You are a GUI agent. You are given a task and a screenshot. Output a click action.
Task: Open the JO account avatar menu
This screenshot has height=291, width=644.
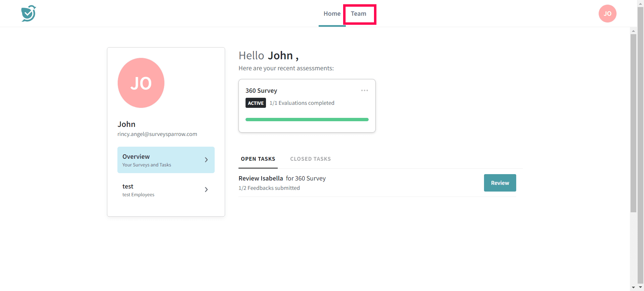(x=607, y=14)
